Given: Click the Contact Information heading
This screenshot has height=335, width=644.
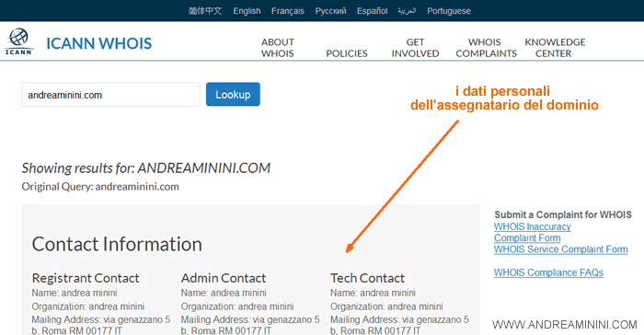Looking at the screenshot, I should tap(117, 244).
